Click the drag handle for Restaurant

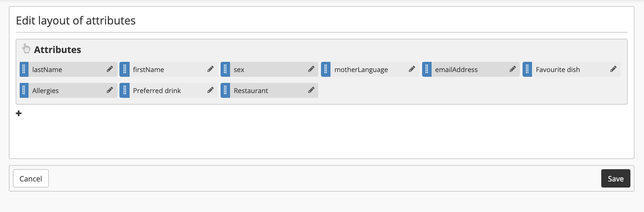225,90
